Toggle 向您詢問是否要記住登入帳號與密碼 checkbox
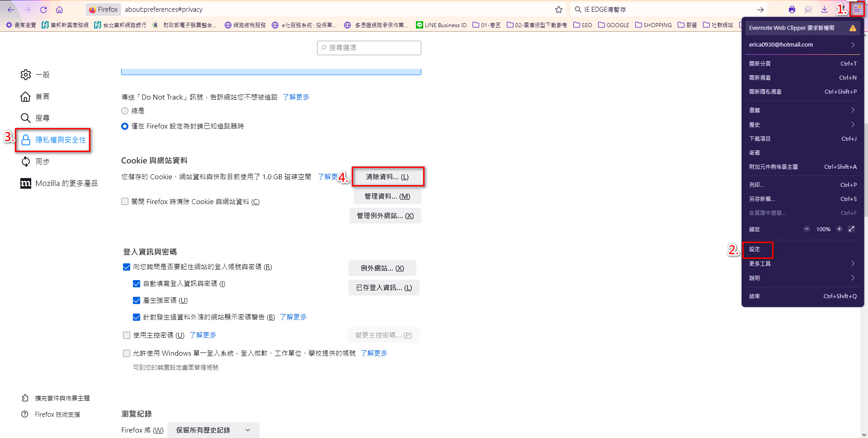Screen dimensions: 868x438 click(x=127, y=267)
